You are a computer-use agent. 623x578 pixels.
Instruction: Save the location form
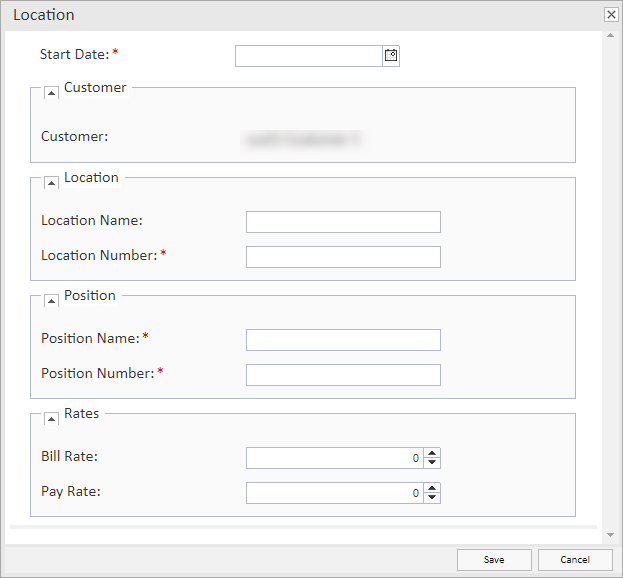494,560
